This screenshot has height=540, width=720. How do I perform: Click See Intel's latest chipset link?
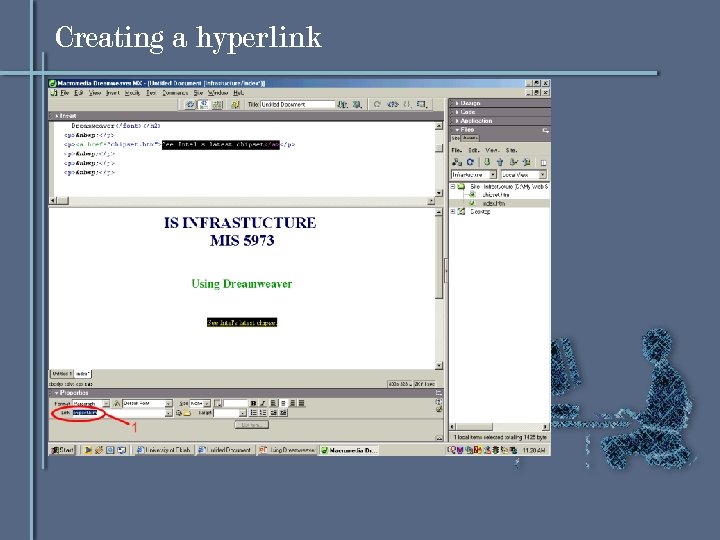242,323
